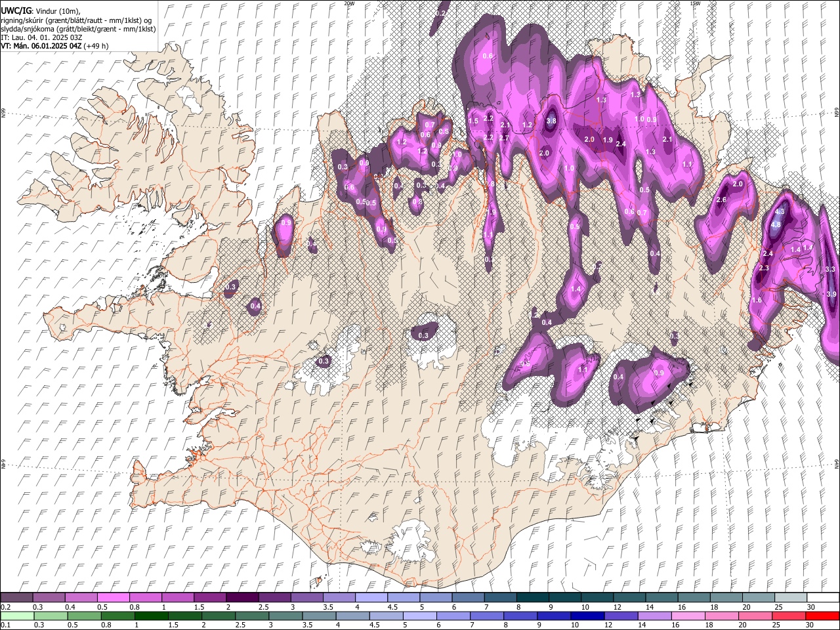Click the '4.5' label in the rain scale
The width and height of the screenshot is (840, 630).
[x=375, y=625]
